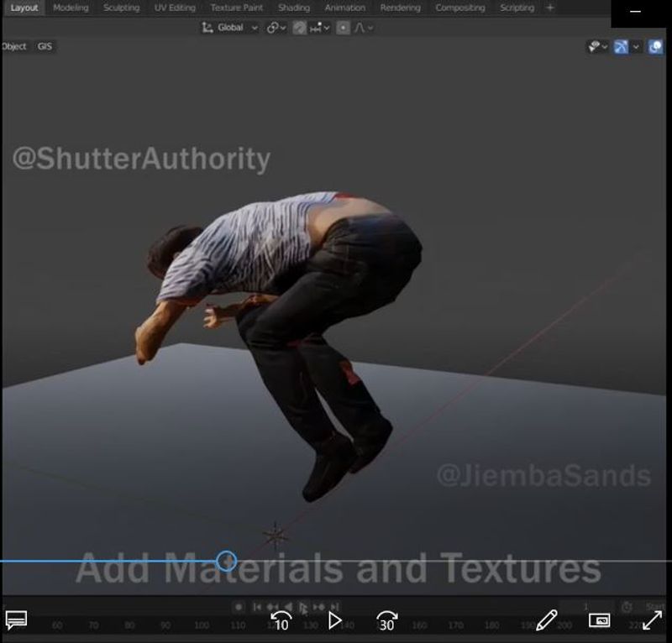
Task: Switch to the Layout workspace tab
Action: (x=24, y=8)
